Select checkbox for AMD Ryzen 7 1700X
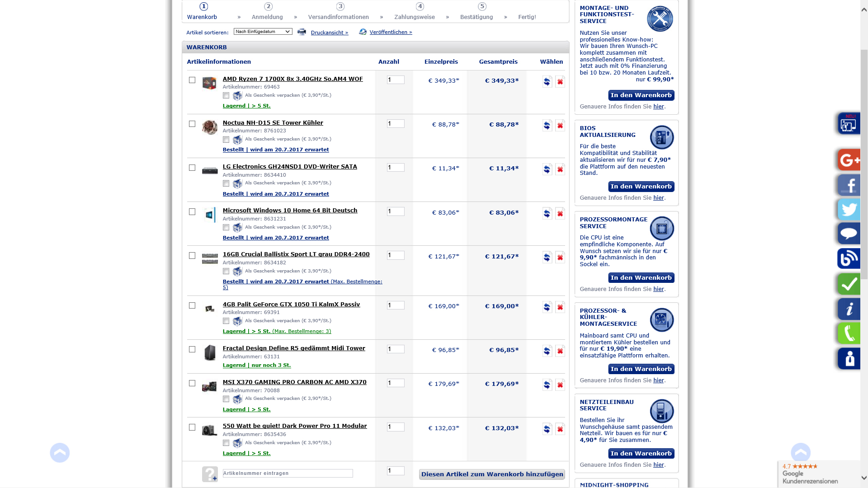The image size is (868, 488). click(x=192, y=80)
